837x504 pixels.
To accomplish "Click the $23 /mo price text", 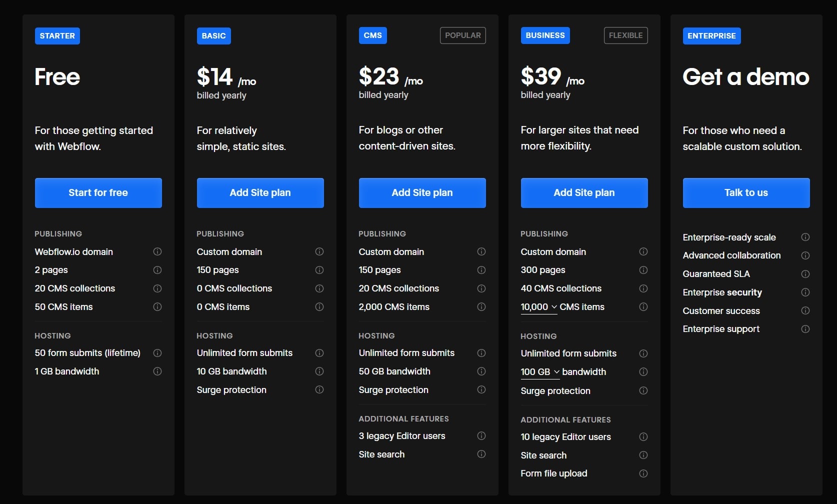I will [391, 77].
